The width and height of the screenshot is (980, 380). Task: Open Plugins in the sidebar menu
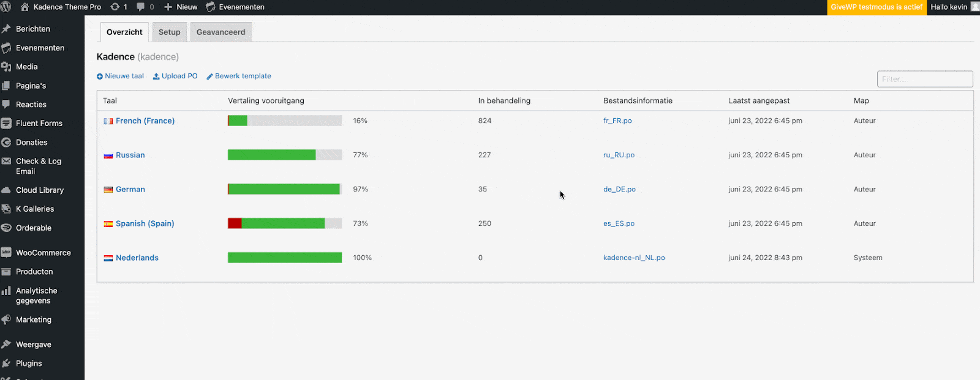pos(29,363)
